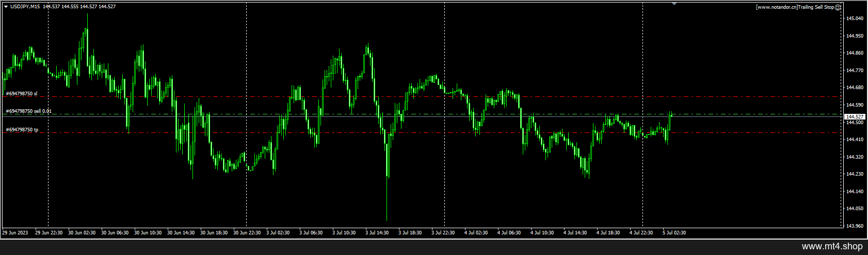The image size is (868, 255).
Task: Click the 30 Jun 22:30 time label
Action: [247, 233]
